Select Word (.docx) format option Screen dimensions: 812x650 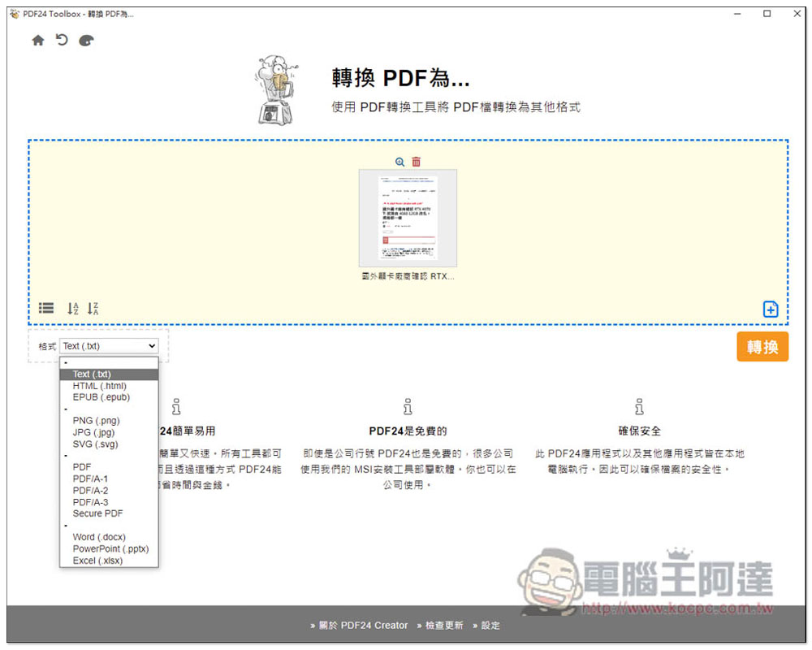99,537
